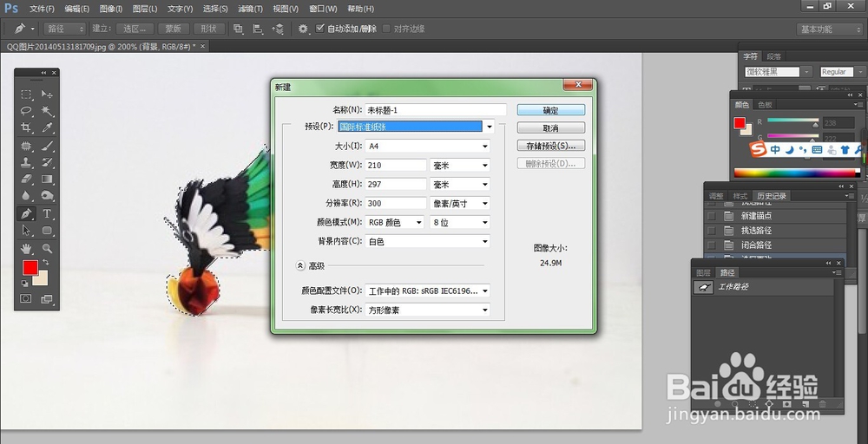Click the 选区... button

(x=135, y=29)
